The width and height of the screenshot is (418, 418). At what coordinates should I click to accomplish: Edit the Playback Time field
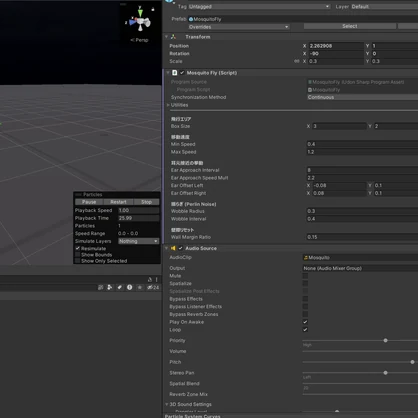[x=139, y=218]
